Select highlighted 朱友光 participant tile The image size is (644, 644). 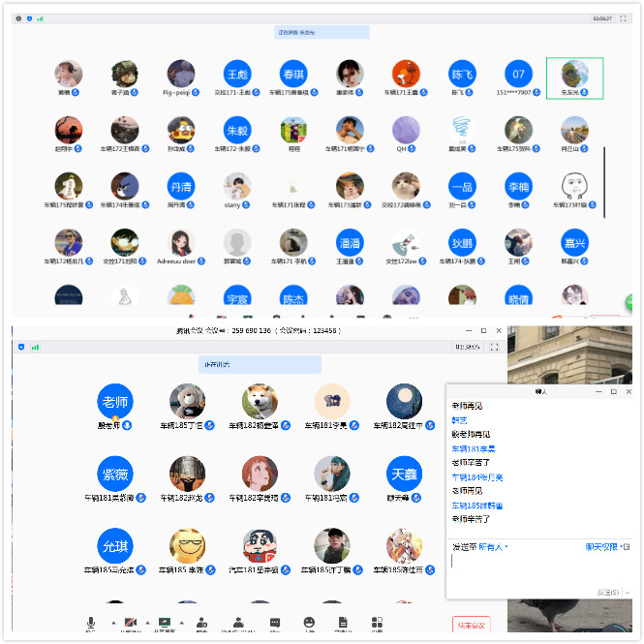pyautogui.click(x=574, y=77)
